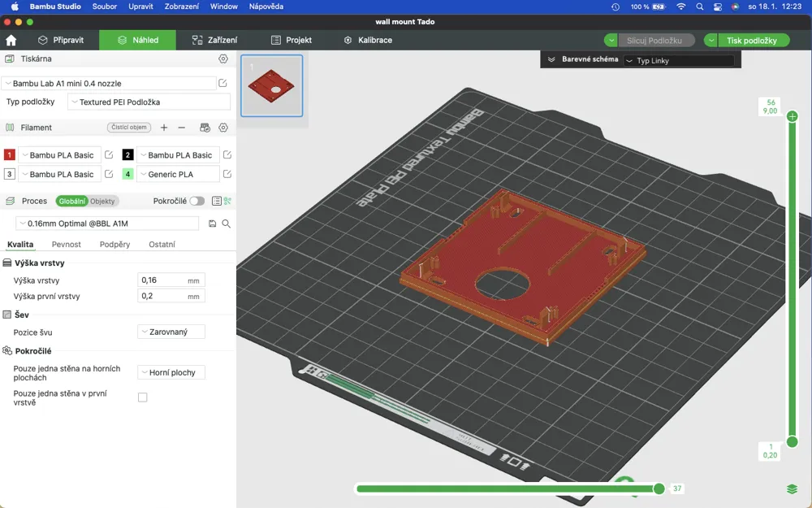Open the 0.16mm Optimal process preset dropdown
Image resolution: width=812 pixels, height=508 pixels.
click(107, 224)
